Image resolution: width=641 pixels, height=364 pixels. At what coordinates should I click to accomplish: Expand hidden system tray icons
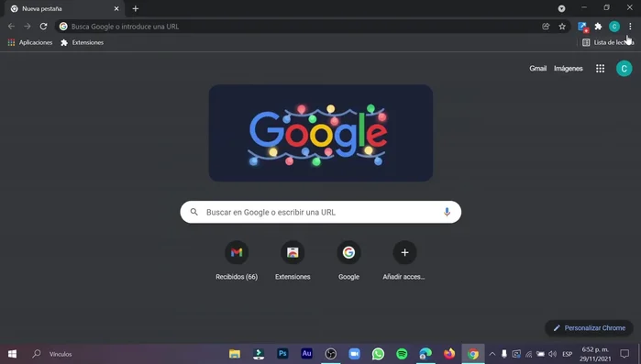(x=492, y=354)
